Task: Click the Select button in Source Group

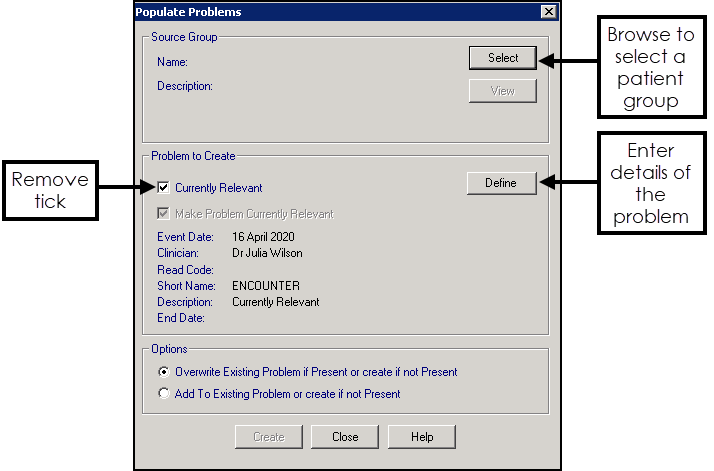Action: click(x=502, y=58)
